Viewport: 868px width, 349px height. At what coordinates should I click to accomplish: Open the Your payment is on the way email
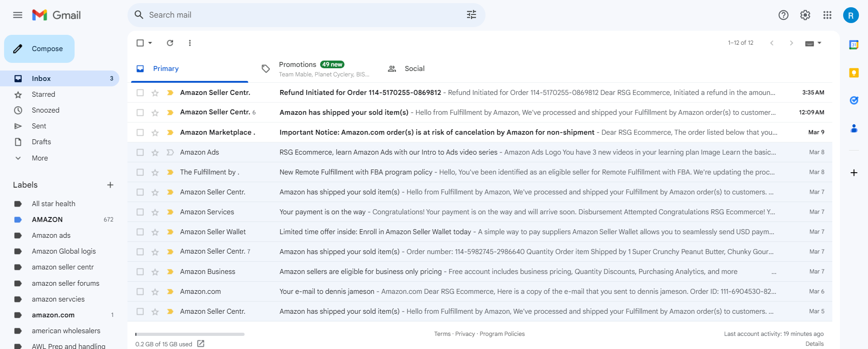pos(480,212)
